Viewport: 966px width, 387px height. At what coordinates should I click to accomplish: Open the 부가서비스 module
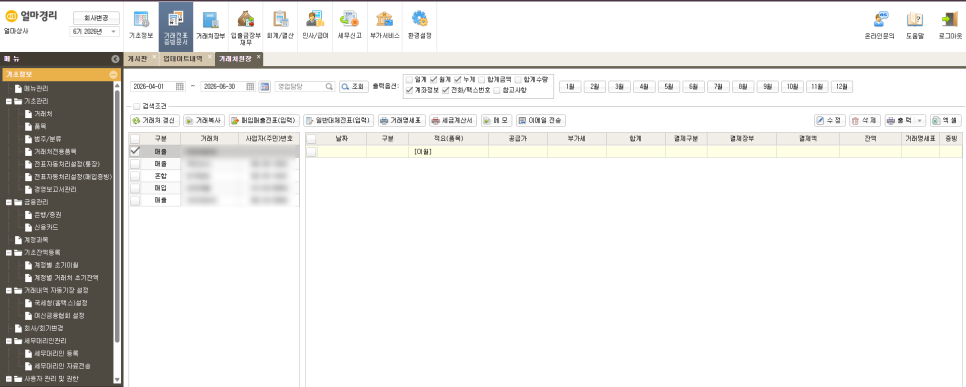click(x=384, y=25)
